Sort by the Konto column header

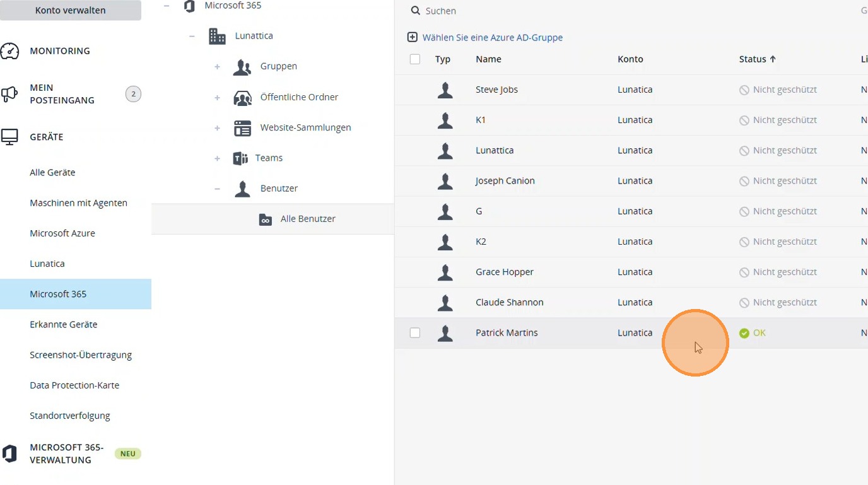point(630,59)
